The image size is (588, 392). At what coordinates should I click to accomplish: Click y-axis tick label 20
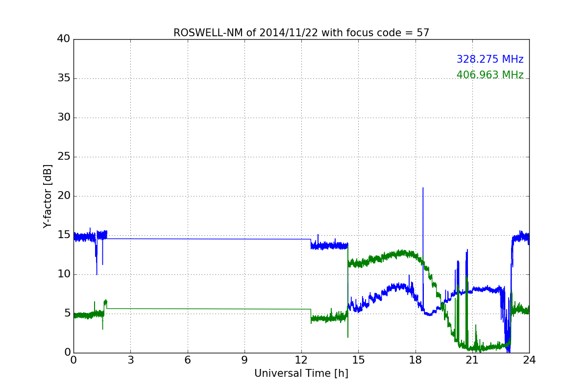63,196
